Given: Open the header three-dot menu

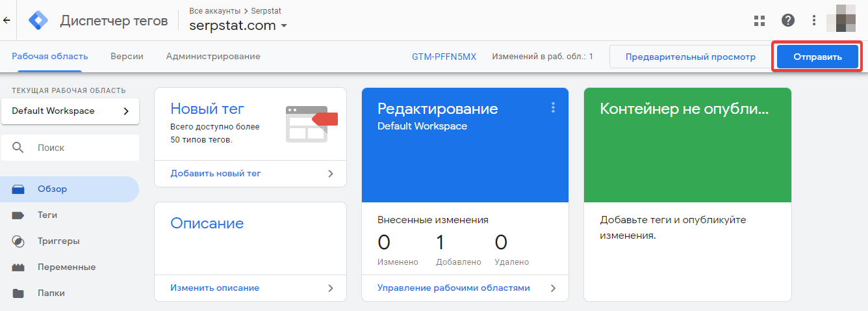Looking at the screenshot, I should [814, 20].
